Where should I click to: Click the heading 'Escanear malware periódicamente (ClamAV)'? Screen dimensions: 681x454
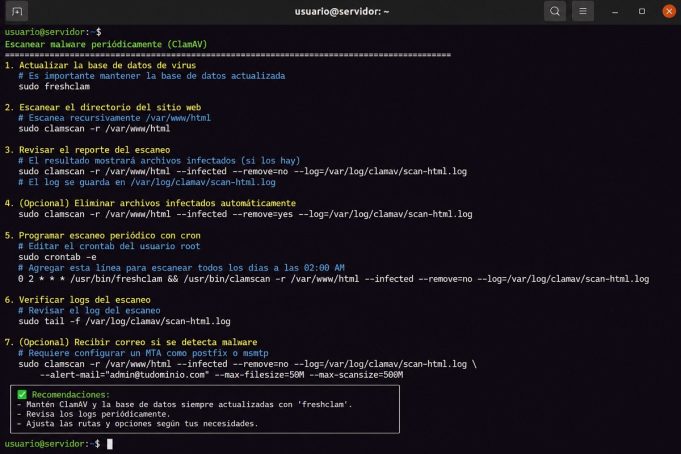(x=106, y=44)
